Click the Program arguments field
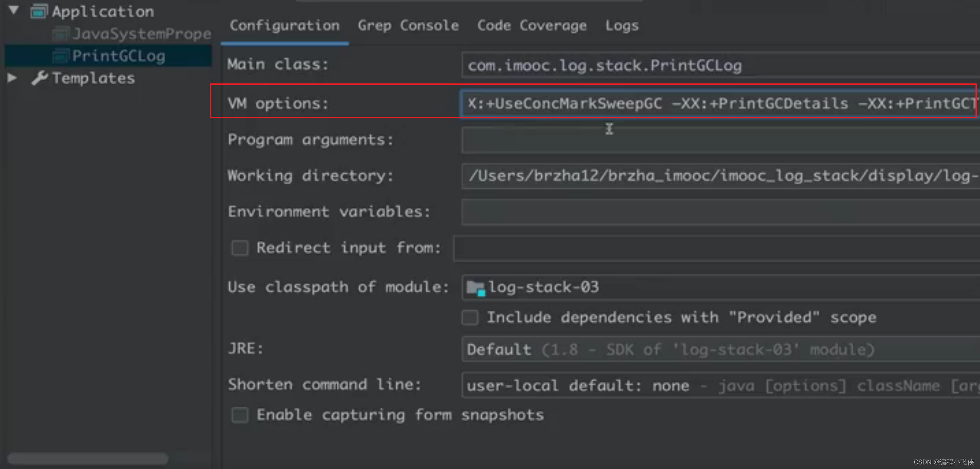Image resolution: width=980 pixels, height=469 pixels. tap(721, 140)
